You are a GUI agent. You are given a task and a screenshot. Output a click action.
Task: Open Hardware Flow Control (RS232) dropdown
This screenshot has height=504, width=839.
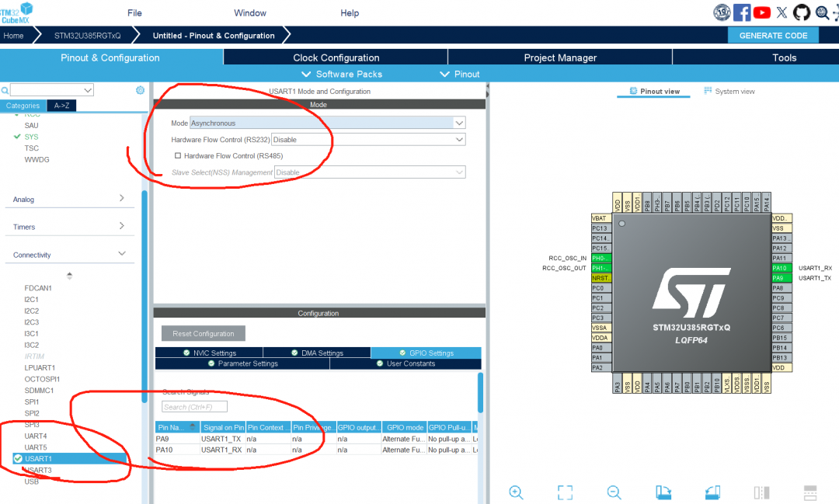pyautogui.click(x=368, y=140)
